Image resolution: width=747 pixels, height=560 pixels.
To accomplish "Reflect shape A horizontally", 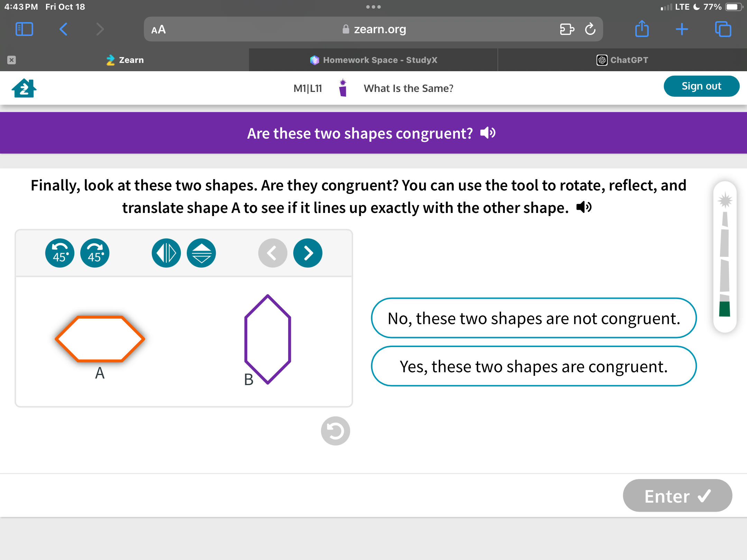I will (x=166, y=253).
